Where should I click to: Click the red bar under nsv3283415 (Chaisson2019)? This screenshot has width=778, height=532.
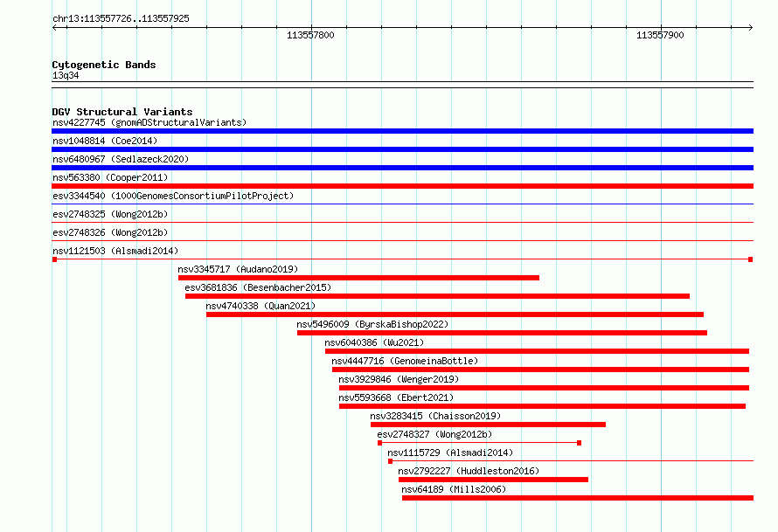point(489,425)
